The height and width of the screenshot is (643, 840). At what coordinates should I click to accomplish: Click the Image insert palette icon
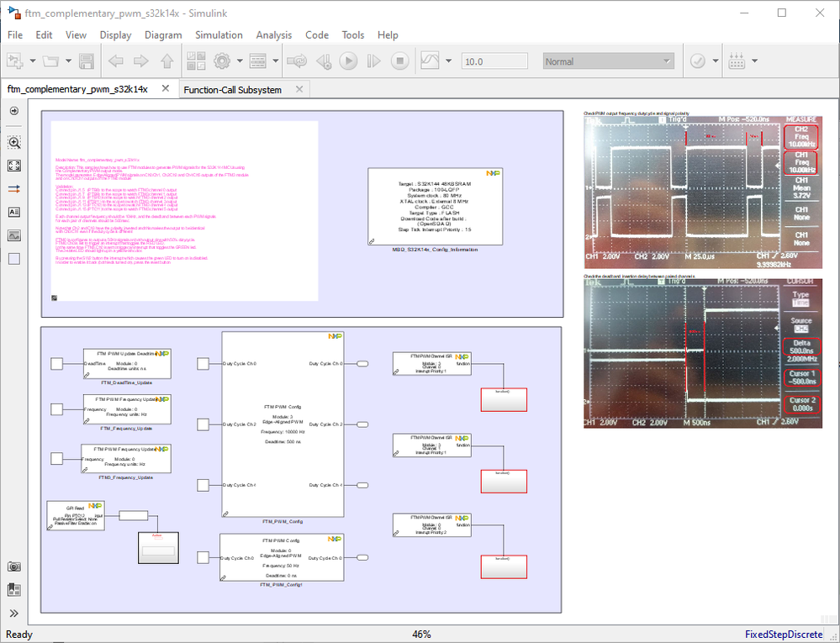coord(14,235)
